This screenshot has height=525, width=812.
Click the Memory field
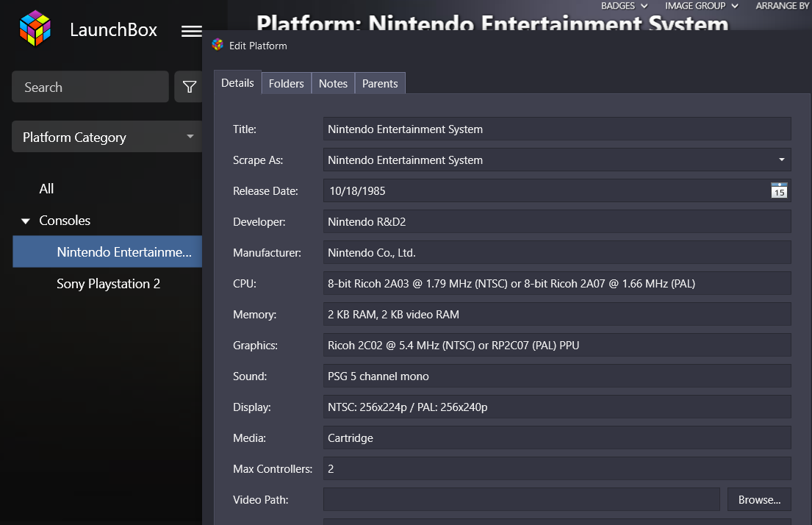[x=557, y=314]
